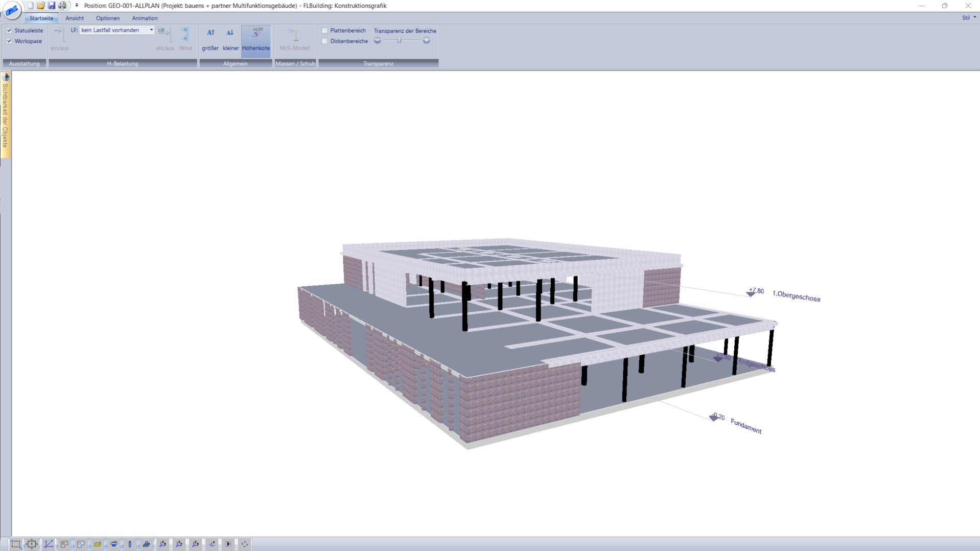Uncheck the Workspace checkbox
Screen dimensions: 980x551
[x=9, y=41]
